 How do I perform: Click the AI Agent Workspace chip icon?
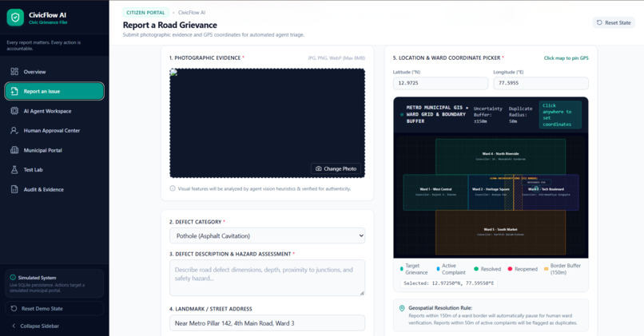14,111
